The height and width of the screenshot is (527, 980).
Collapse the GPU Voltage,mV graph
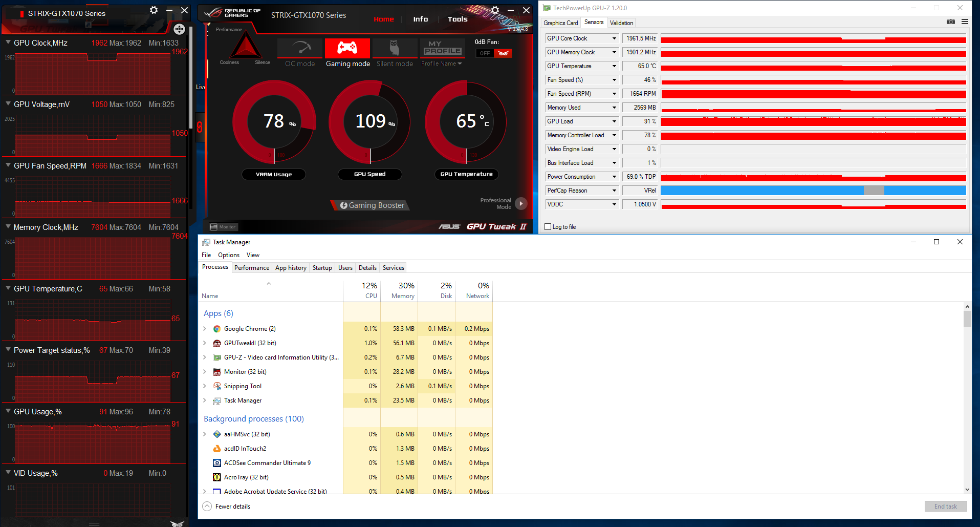[8, 104]
